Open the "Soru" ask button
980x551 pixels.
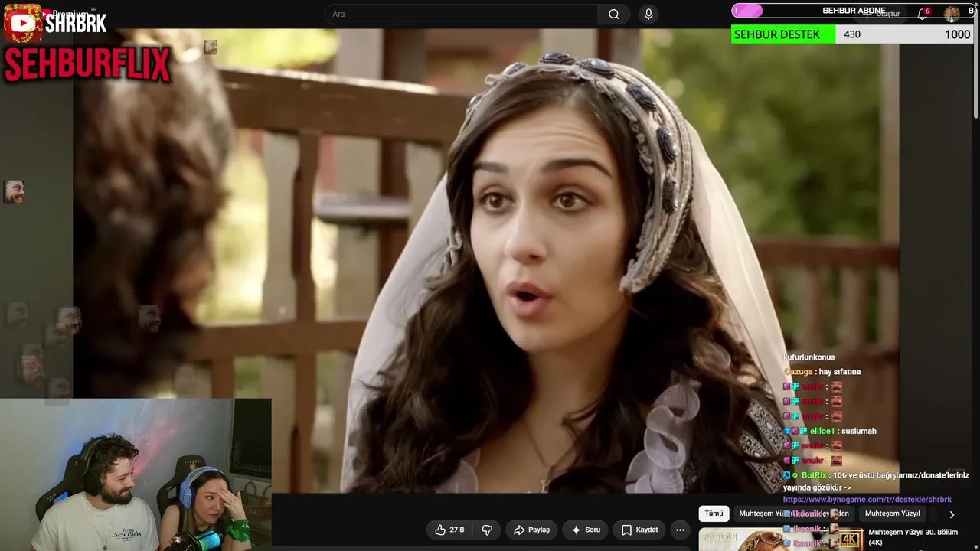tap(586, 530)
